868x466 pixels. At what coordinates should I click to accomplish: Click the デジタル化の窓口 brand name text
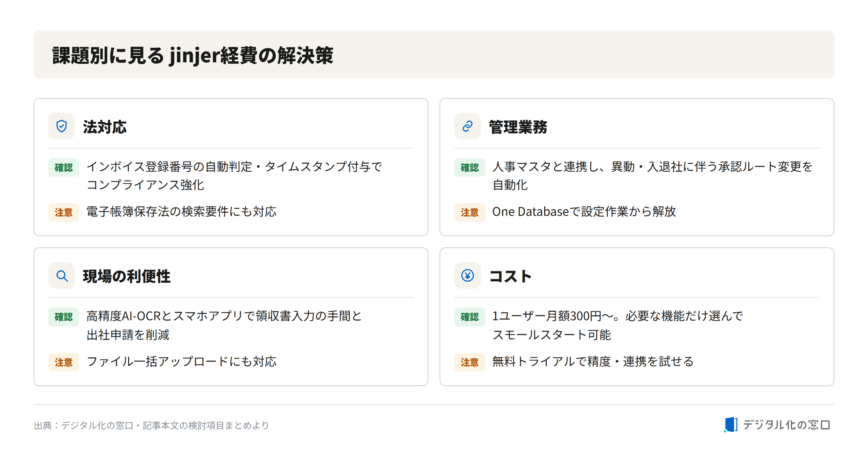[786, 425]
